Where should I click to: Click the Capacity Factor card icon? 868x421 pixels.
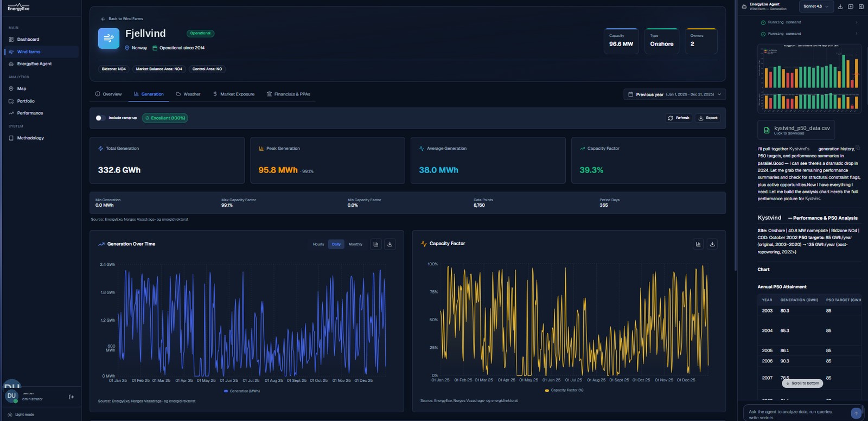582,148
